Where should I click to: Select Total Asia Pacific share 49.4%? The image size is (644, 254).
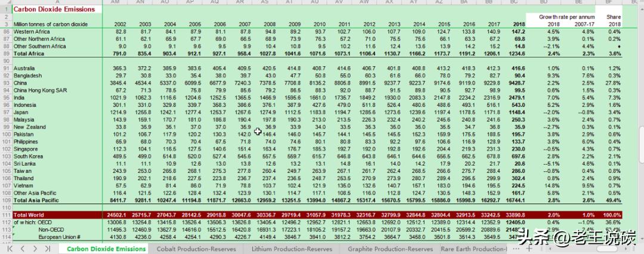(x=609, y=200)
